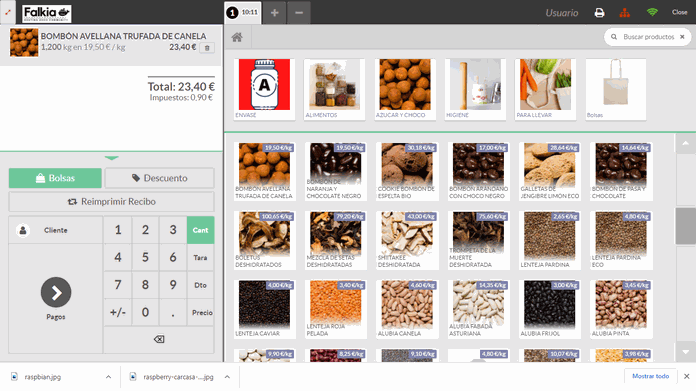Open the ENVASE category
Viewport: 696px width, 391px height.
tap(264, 89)
